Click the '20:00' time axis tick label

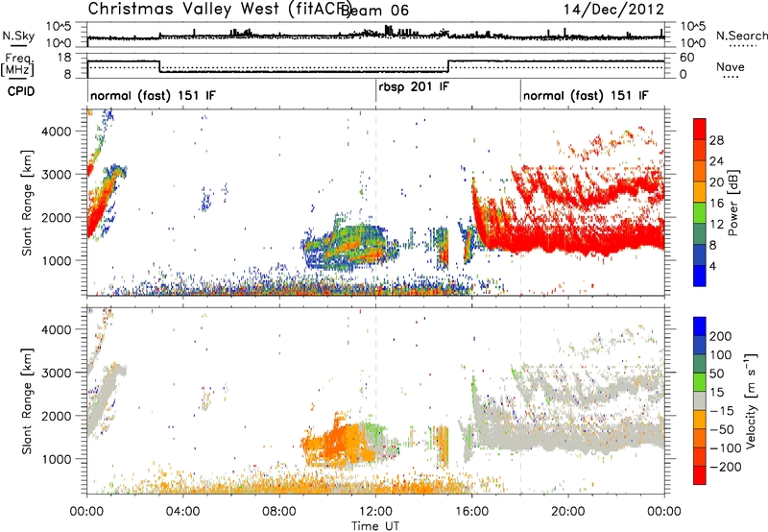coord(568,512)
